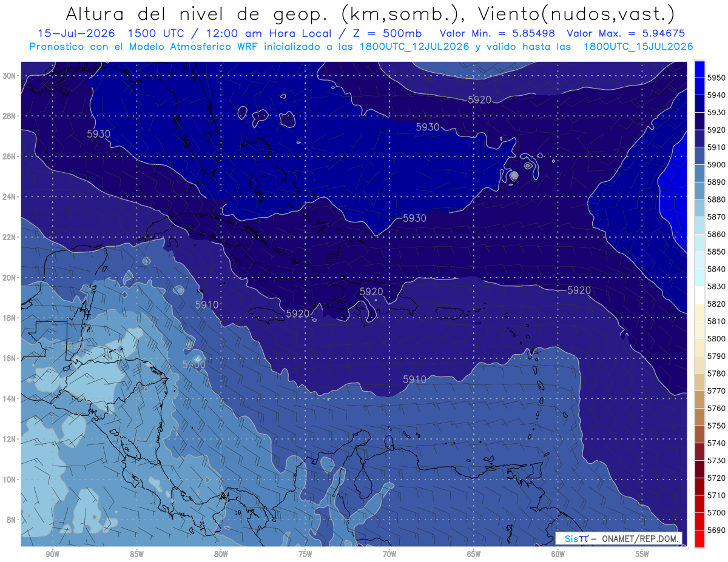Click the 5890 legend label
Screen dimensions: 728x562
click(717, 182)
